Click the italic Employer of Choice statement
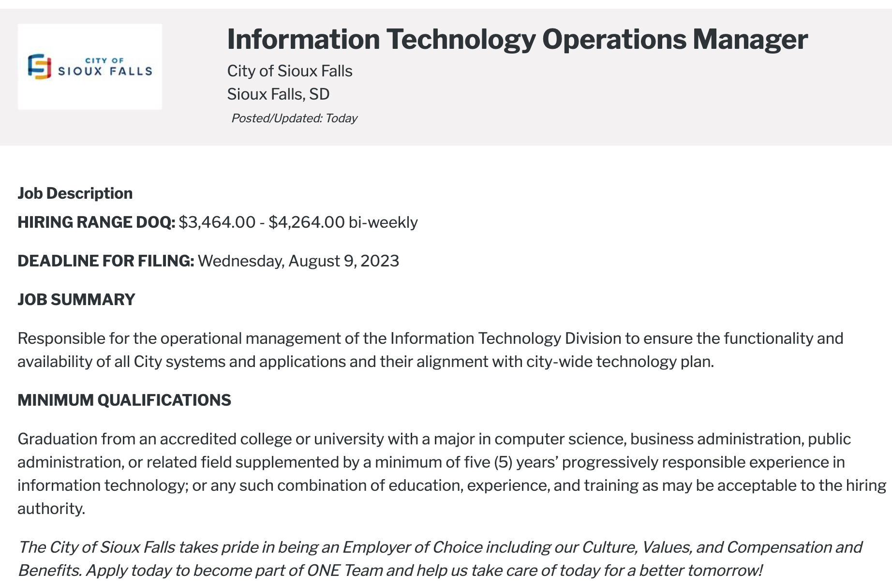The width and height of the screenshot is (892, 588). (x=440, y=559)
